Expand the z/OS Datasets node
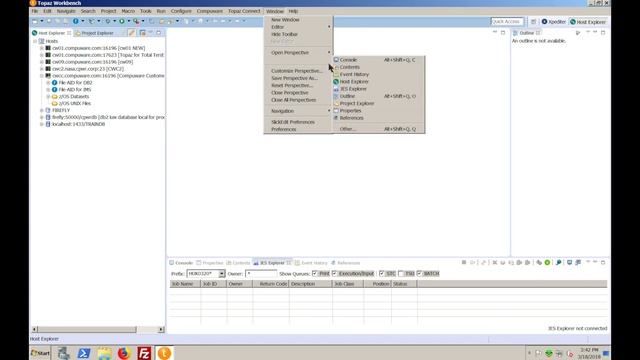This screenshot has height=360, width=640. coord(48,97)
